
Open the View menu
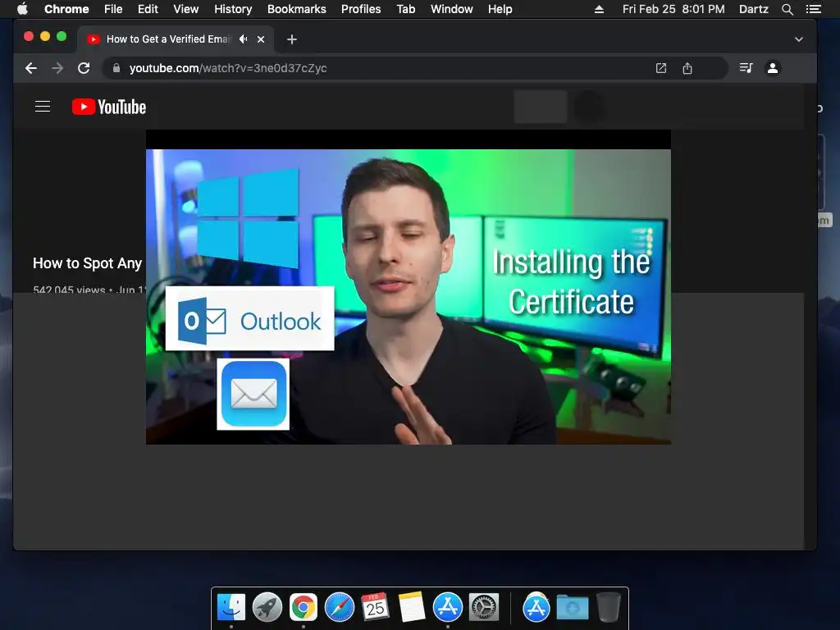186,9
